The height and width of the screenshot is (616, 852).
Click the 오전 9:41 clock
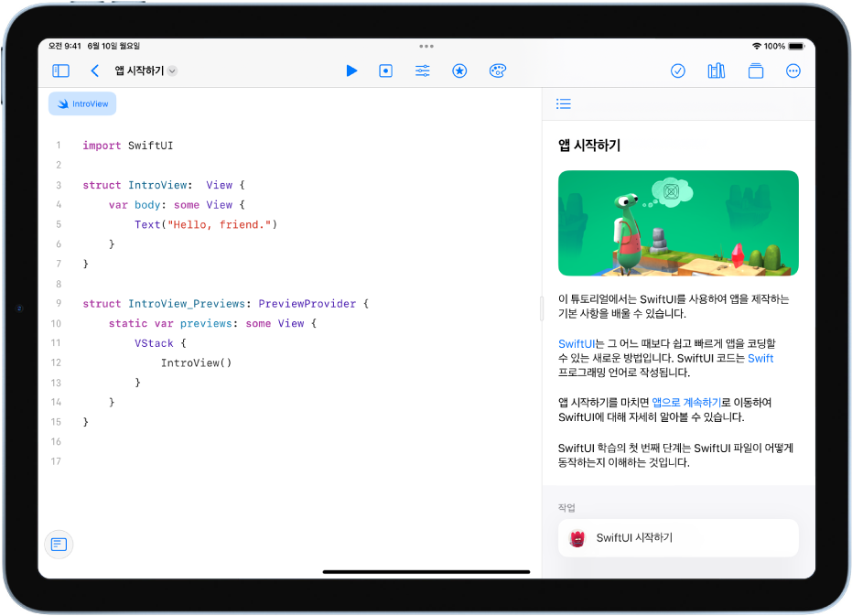coord(65,46)
